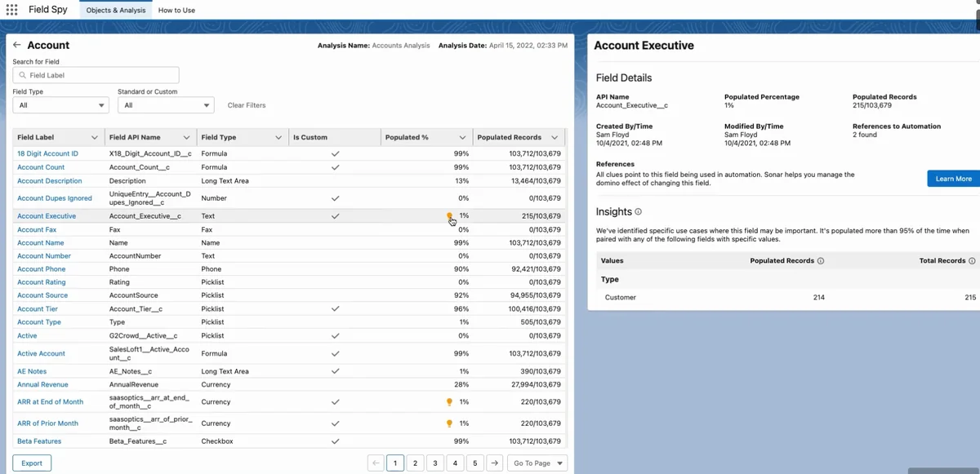This screenshot has width=980, height=474.
Task: Click the Clear Filters link
Action: coord(247,105)
